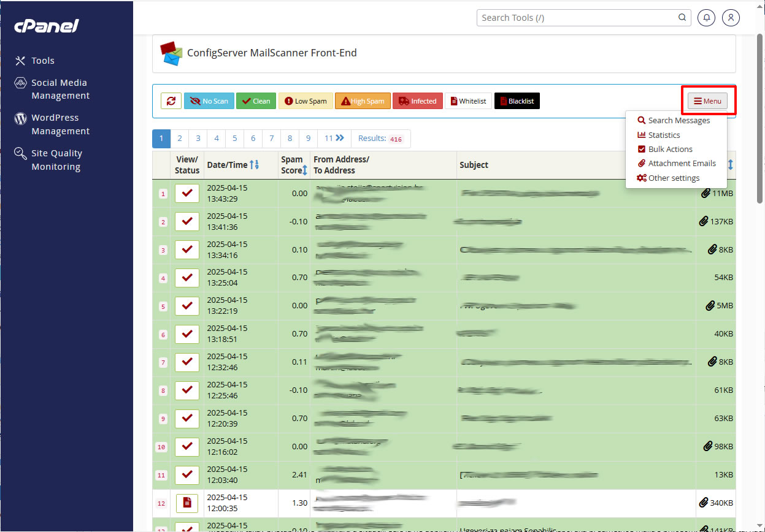Open Social Media Management in sidebar

pyautogui.click(x=60, y=89)
